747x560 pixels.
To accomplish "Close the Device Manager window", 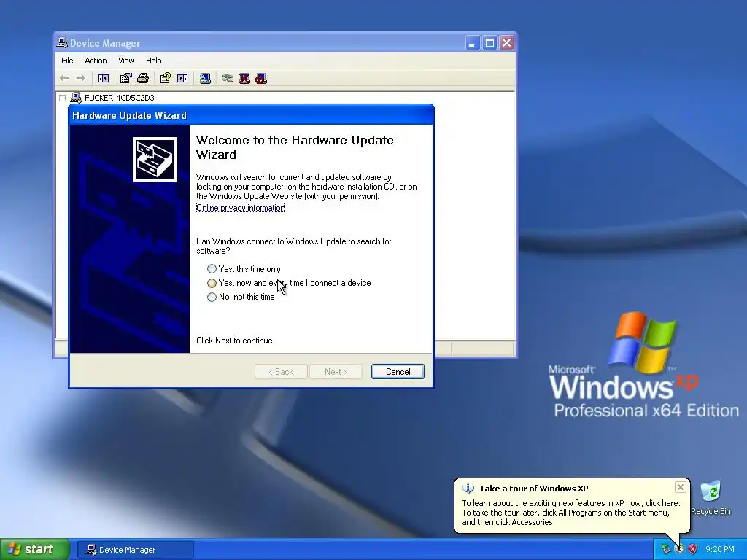I will click(x=506, y=43).
